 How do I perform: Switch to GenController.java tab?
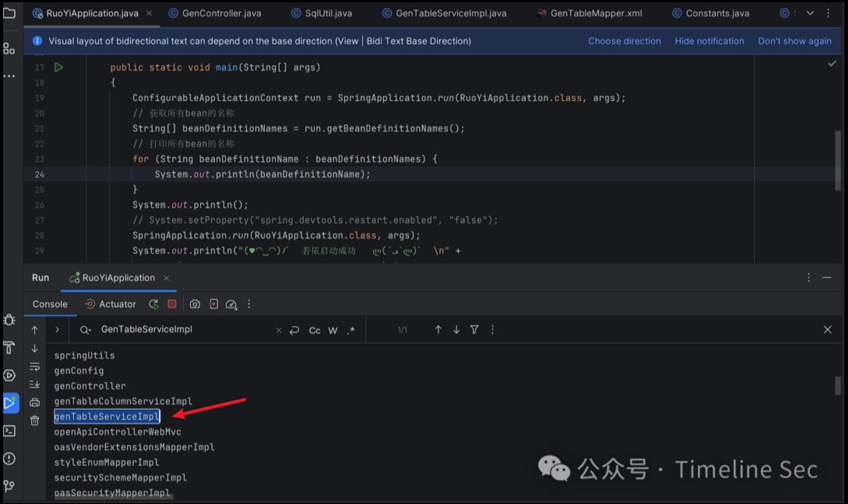pos(214,13)
